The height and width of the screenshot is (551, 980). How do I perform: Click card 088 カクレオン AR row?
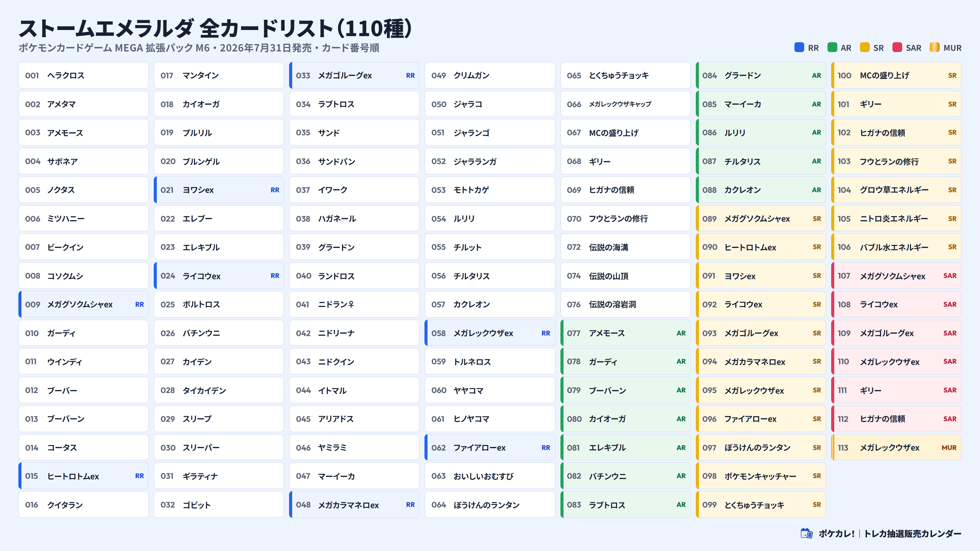[761, 190]
